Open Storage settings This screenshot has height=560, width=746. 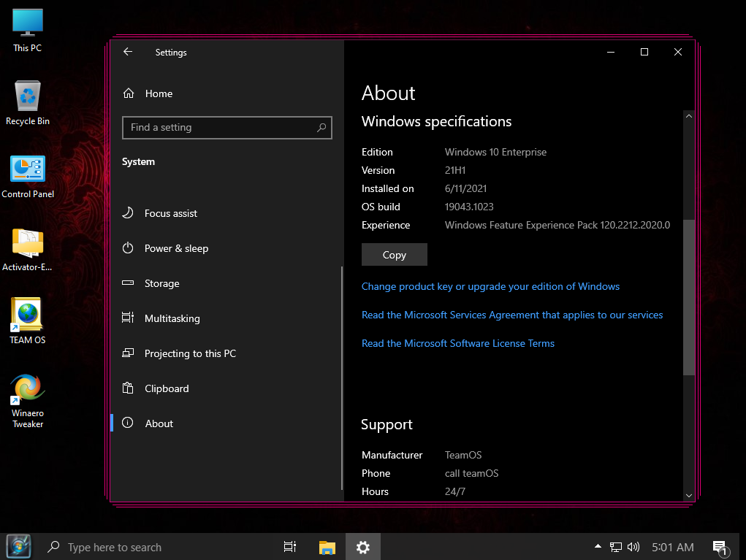point(161,283)
